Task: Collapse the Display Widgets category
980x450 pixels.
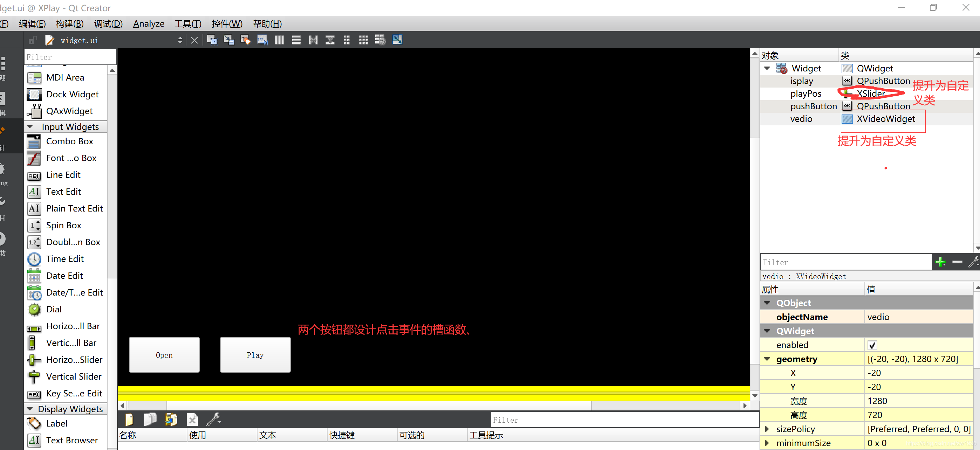Action: click(x=30, y=409)
